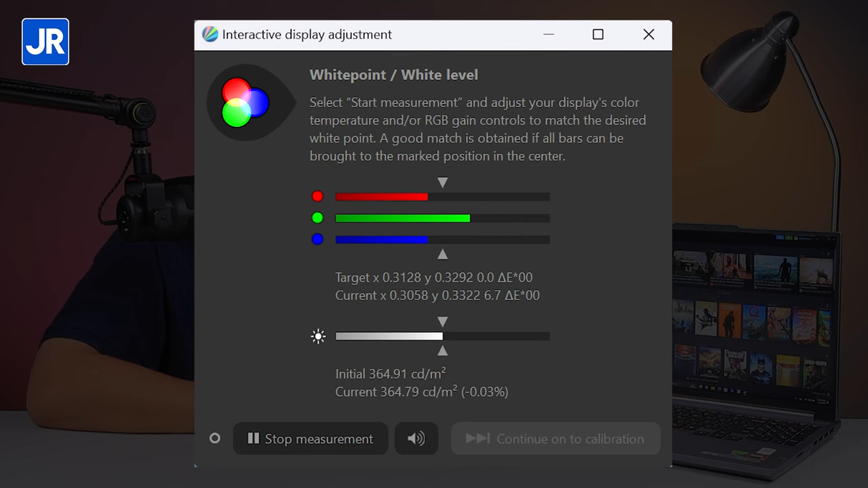Click the JR channel logo
The image size is (868, 488).
(45, 41)
